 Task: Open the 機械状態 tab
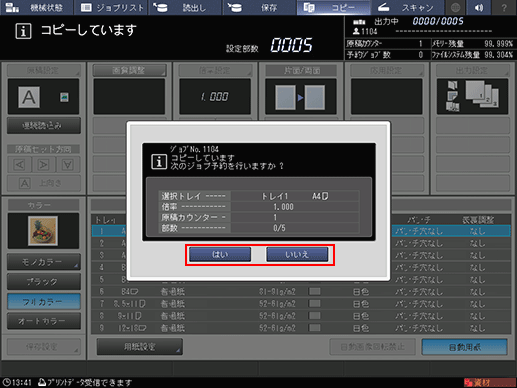(37, 7)
